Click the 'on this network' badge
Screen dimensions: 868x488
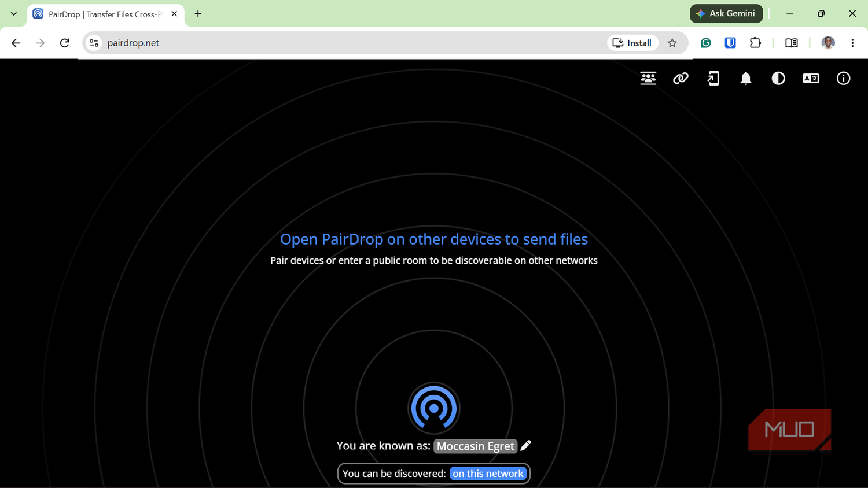pos(488,474)
